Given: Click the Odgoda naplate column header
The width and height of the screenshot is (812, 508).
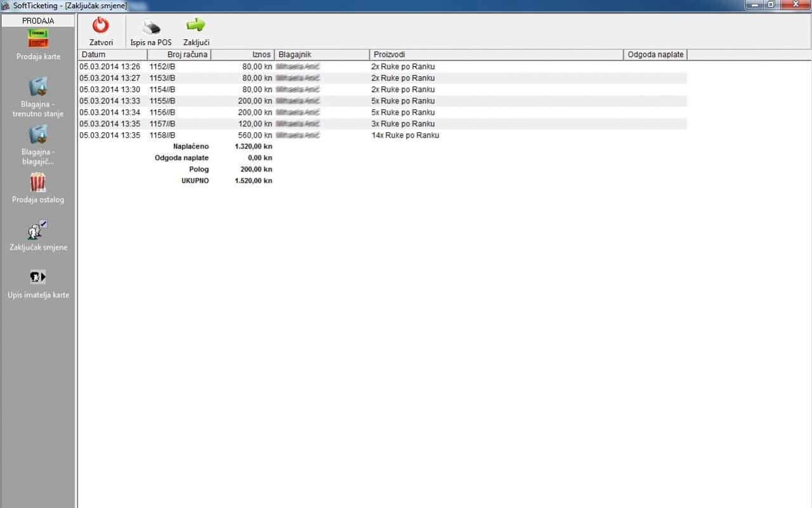Looking at the screenshot, I should click(655, 55).
